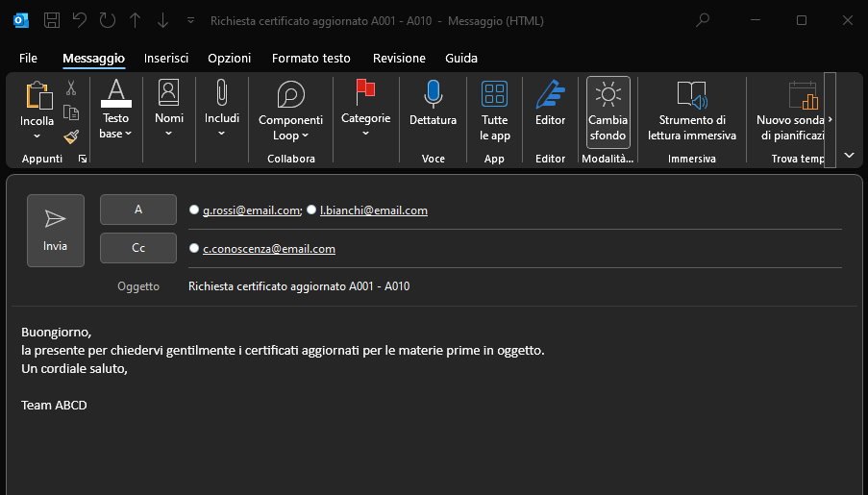The image size is (868, 495).
Task: Go to the previous item with the up arrow
Action: point(136,20)
